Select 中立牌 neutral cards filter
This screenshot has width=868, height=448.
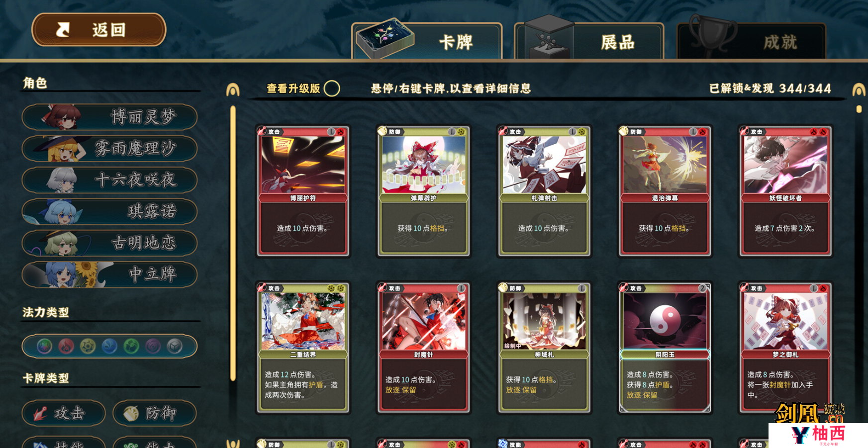pos(109,274)
